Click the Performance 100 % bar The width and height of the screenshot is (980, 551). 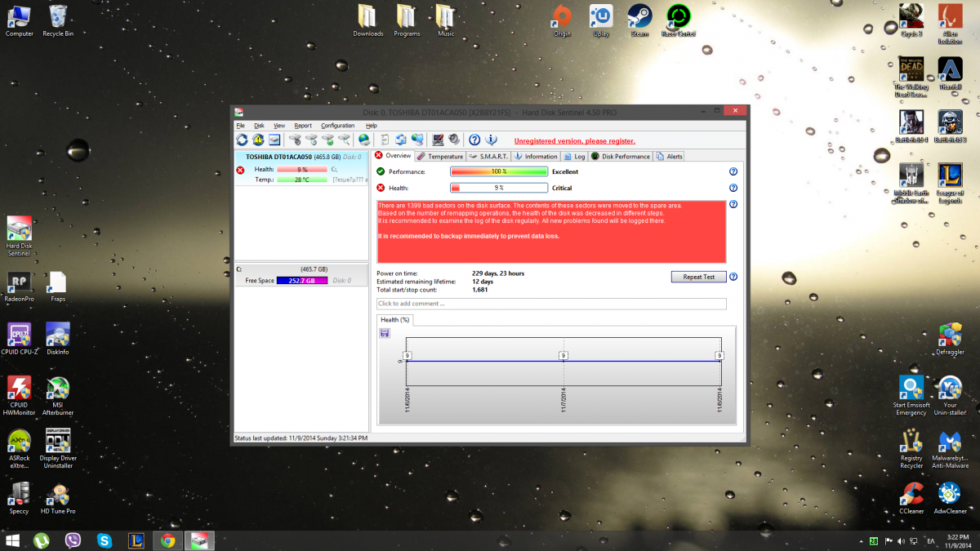coord(499,171)
